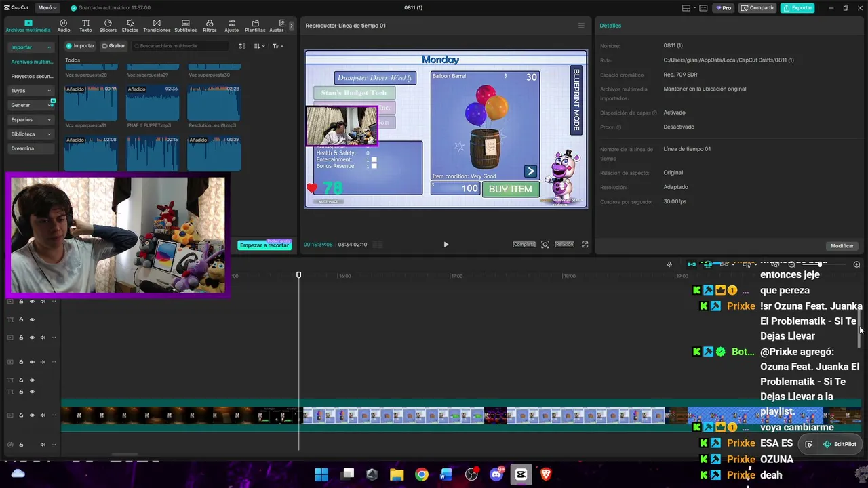
Task: Select the main video clip on the timeline
Action: 461,415
